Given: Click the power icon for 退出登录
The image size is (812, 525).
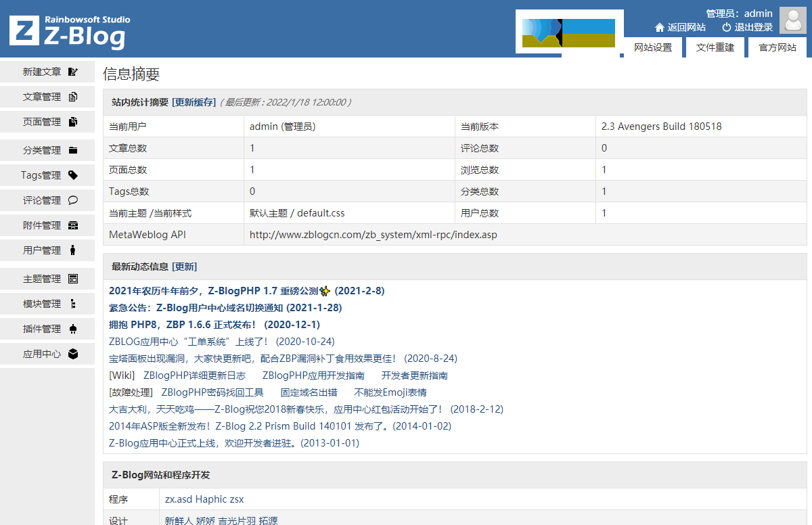Looking at the screenshot, I should click(727, 28).
